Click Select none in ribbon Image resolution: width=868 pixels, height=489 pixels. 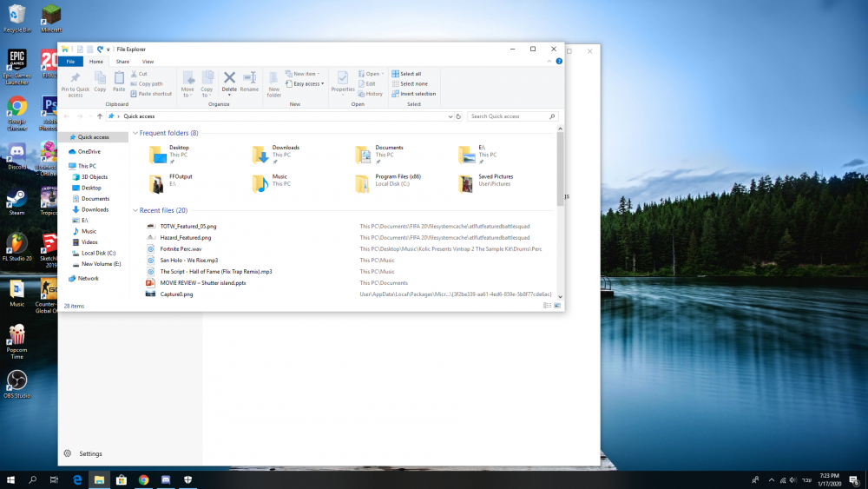tap(411, 83)
